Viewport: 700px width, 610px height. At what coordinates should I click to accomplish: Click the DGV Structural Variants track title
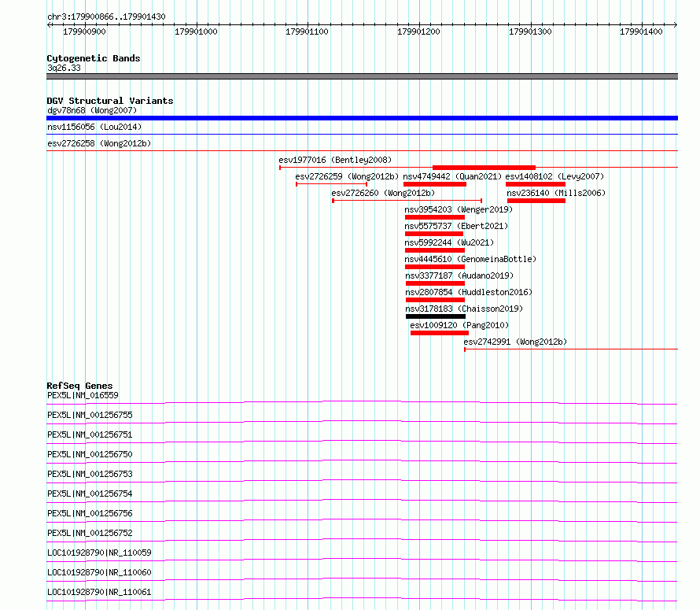110,101
